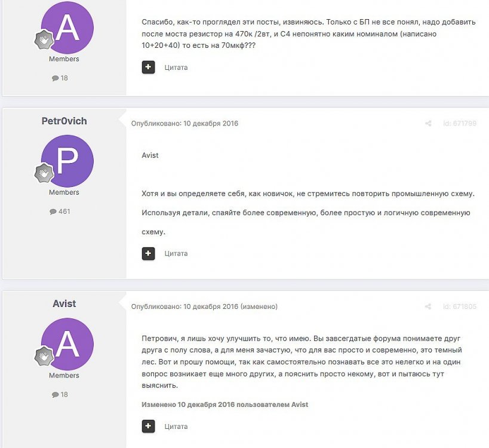The image size is (489, 448).
Task: Open the permalink id: 671799
Action: [459, 124]
